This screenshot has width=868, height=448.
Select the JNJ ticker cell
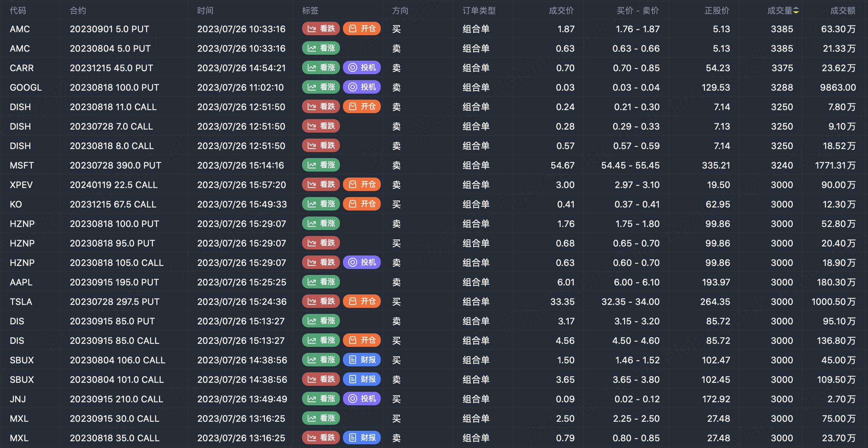18,399
